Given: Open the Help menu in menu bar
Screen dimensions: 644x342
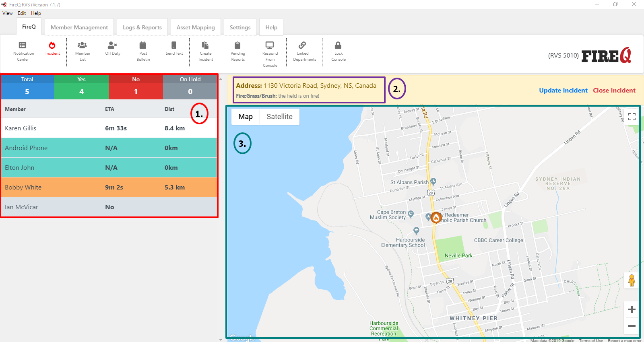Looking at the screenshot, I should coord(36,13).
